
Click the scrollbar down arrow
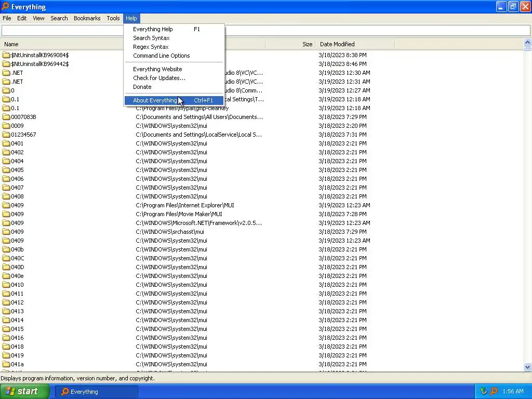(x=527, y=367)
